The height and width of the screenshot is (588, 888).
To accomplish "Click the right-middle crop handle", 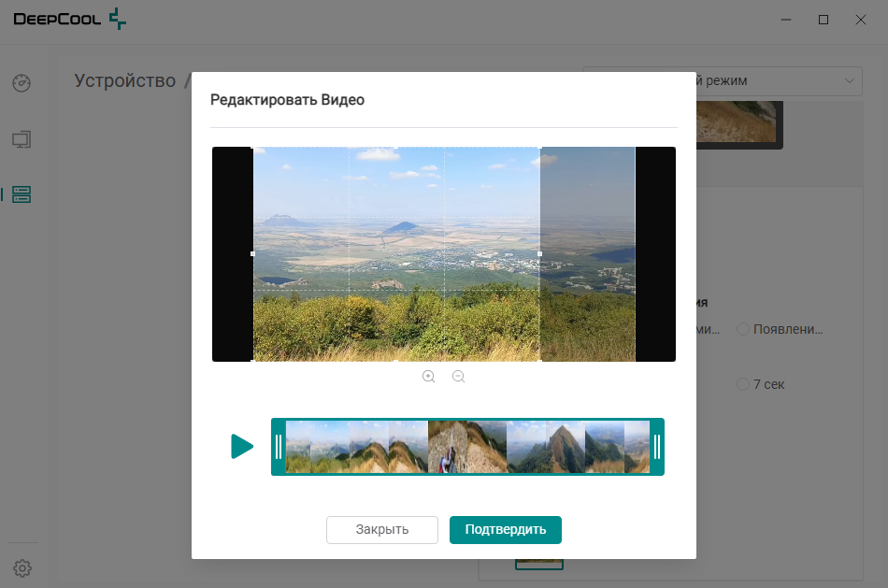I will pyautogui.click(x=539, y=253).
